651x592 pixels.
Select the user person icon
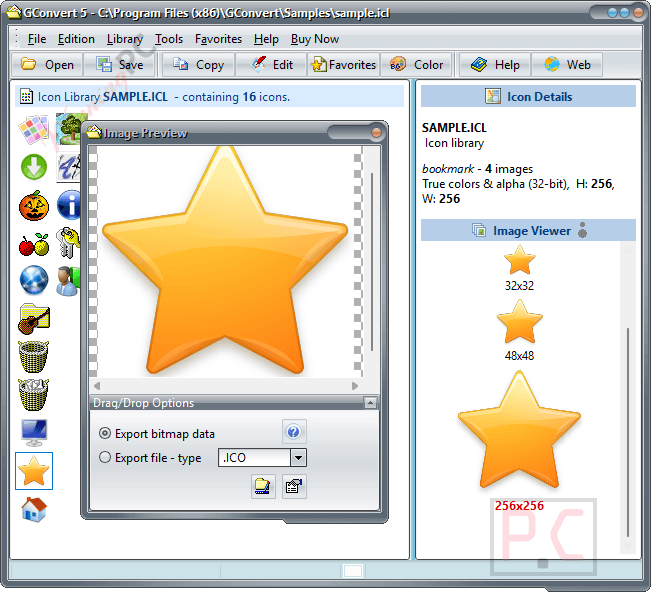click(68, 281)
